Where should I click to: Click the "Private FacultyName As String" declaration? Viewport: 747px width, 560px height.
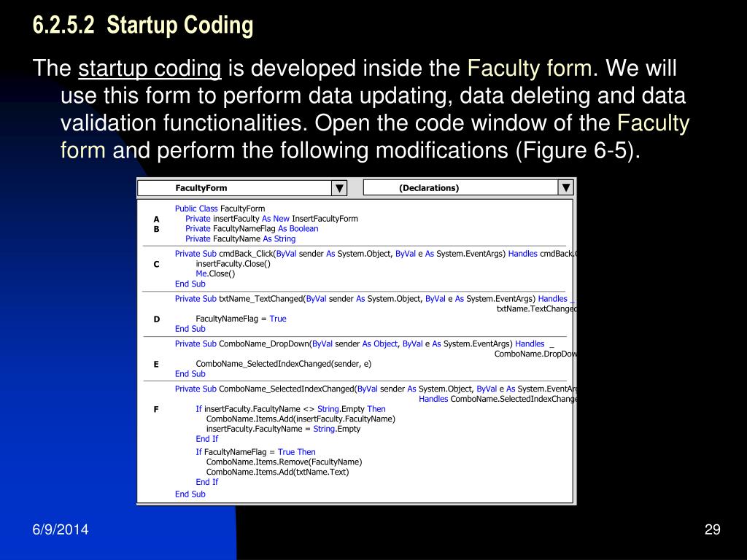240,238
